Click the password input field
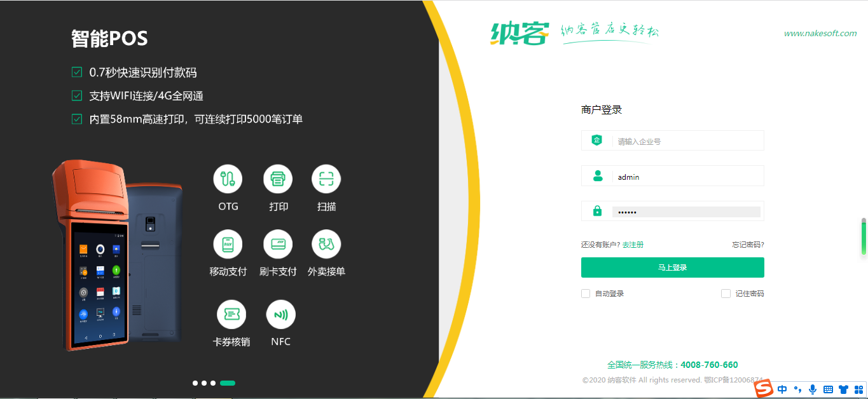The image size is (868, 399). 685,212
